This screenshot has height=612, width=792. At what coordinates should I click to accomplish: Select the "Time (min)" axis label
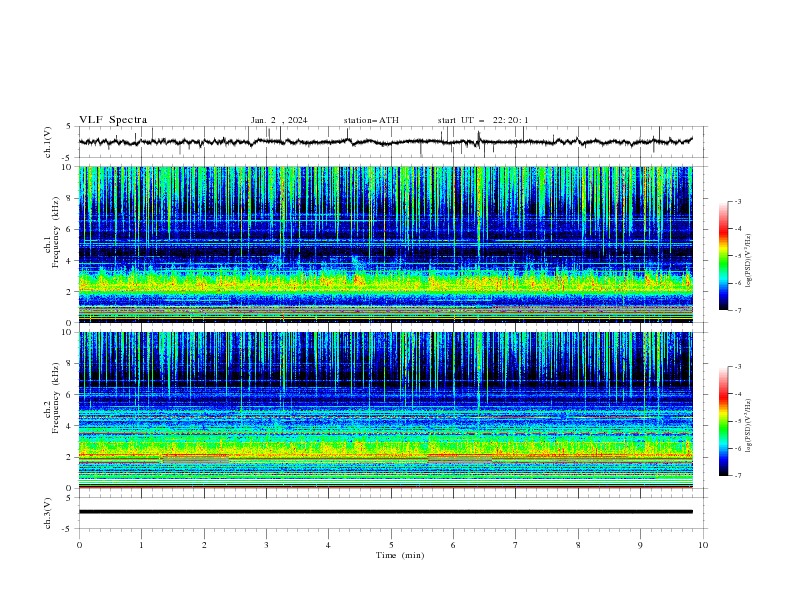(400, 555)
